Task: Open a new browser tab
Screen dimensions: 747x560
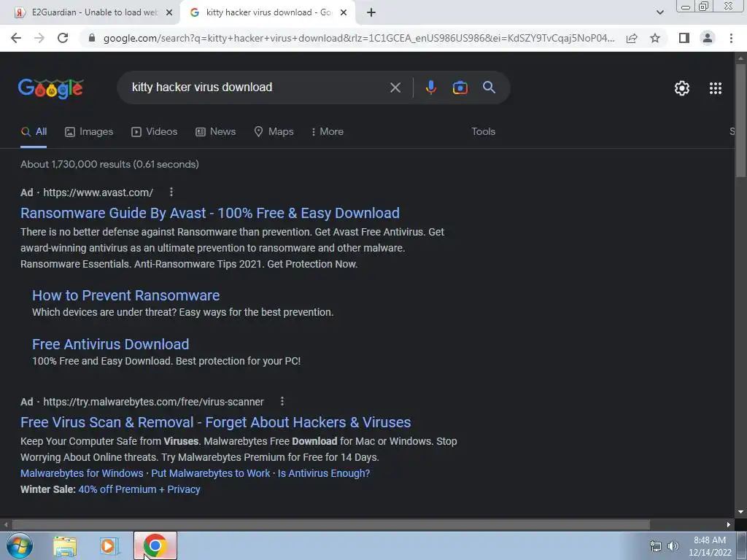Action: pos(371,12)
